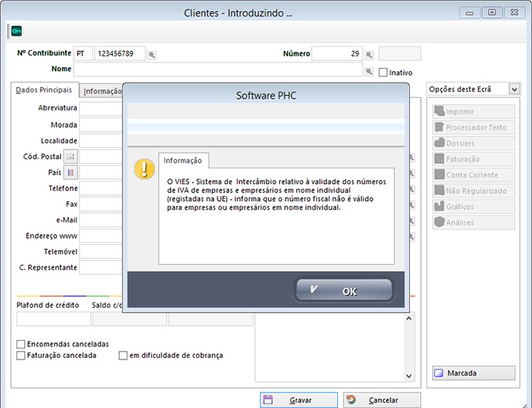This screenshot has height=408, width=532.
Task: Click the country prefix PT field
Action: click(83, 54)
